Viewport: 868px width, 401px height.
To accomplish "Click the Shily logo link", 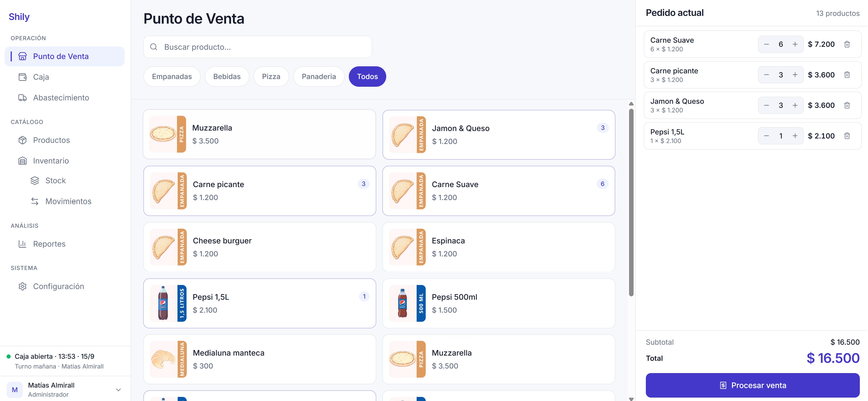I will point(19,17).
